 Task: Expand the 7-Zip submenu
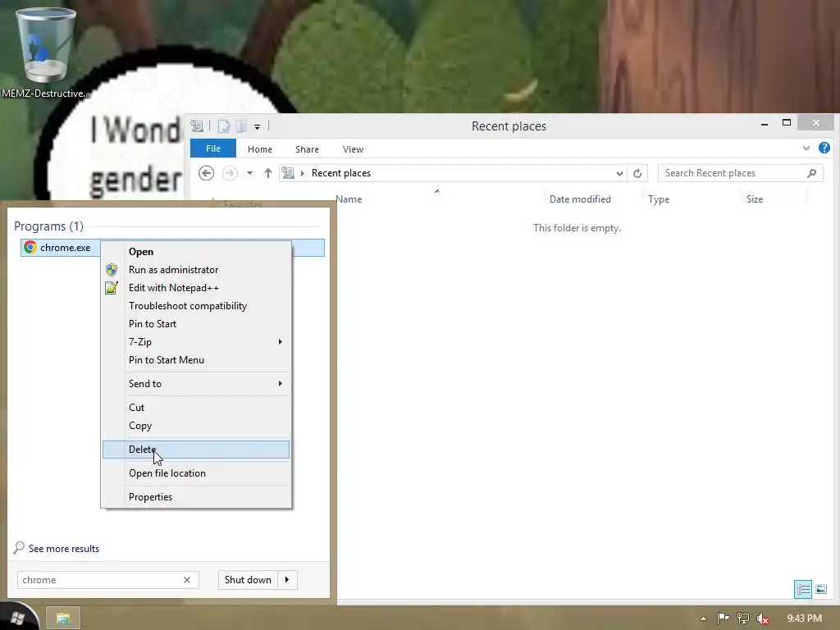[196, 342]
